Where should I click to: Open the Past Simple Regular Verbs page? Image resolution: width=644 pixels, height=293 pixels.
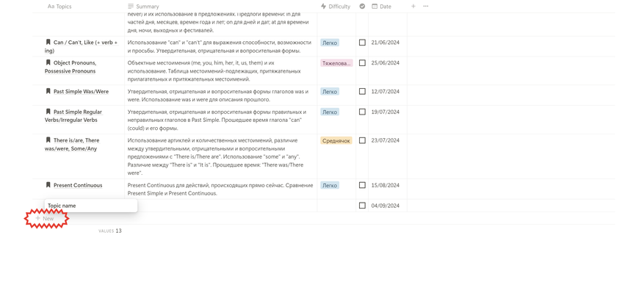pyautogui.click(x=73, y=116)
